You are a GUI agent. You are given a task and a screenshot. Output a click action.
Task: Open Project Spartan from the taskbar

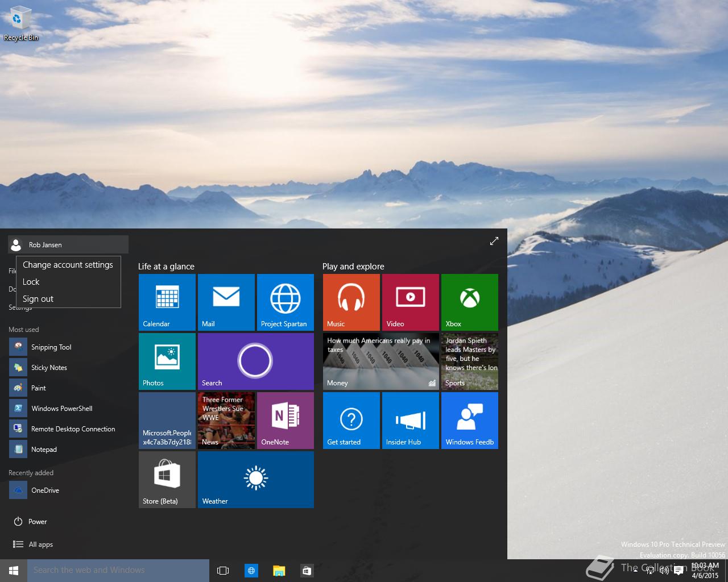(x=251, y=571)
